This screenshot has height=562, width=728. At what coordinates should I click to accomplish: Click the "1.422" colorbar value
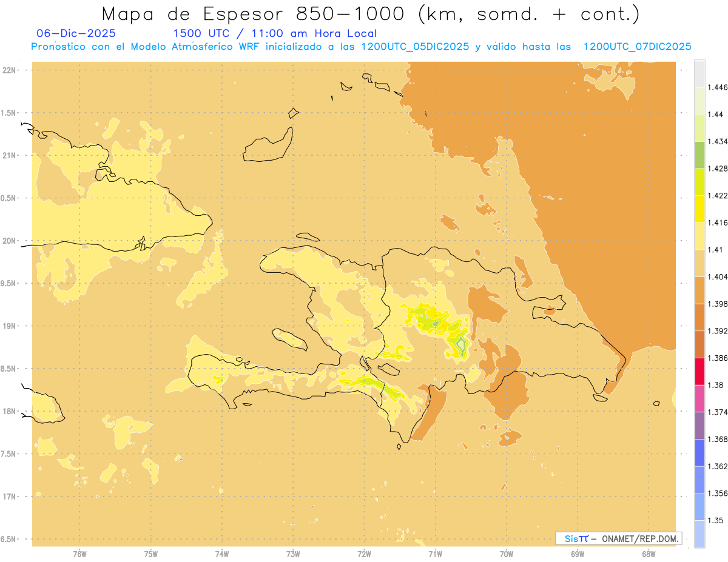point(718,195)
